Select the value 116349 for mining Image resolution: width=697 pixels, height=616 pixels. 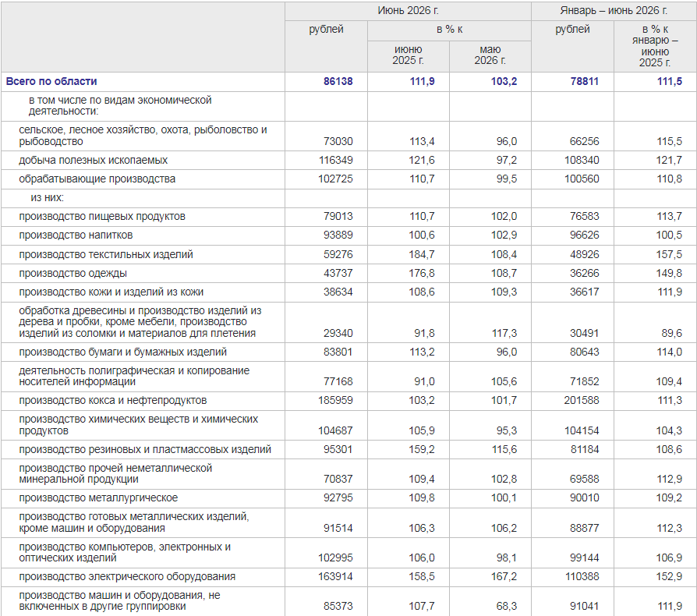[335, 160]
